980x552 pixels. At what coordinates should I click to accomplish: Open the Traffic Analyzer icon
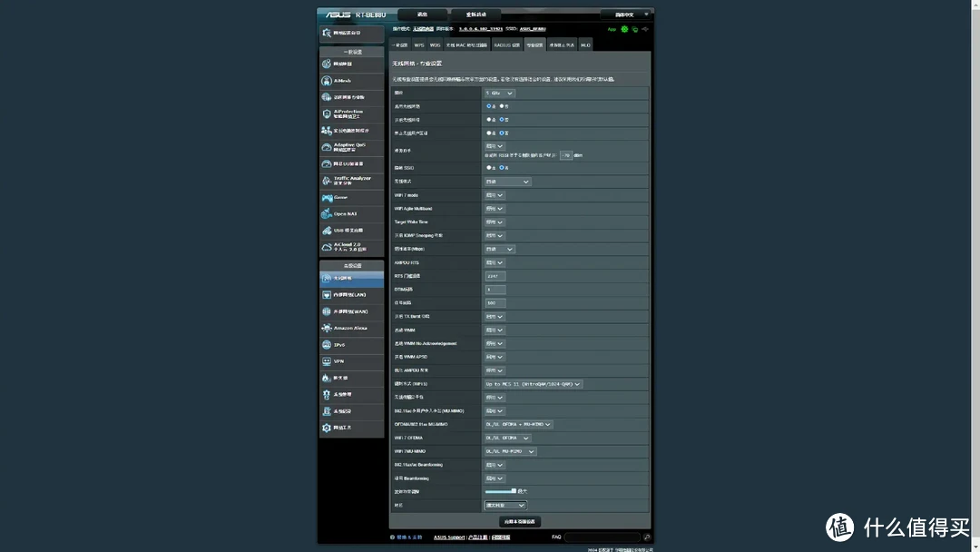point(327,181)
